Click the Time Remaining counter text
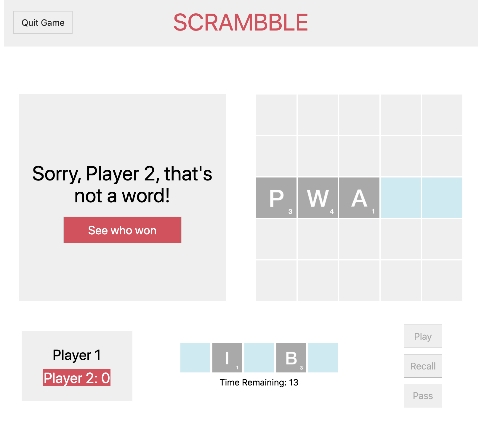 (259, 383)
